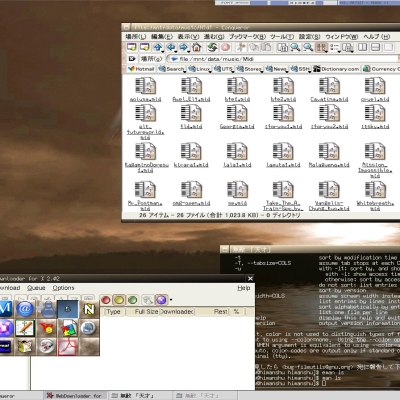Select Whitebreath.mid file
This screenshot has height=400, width=400.
375,196
